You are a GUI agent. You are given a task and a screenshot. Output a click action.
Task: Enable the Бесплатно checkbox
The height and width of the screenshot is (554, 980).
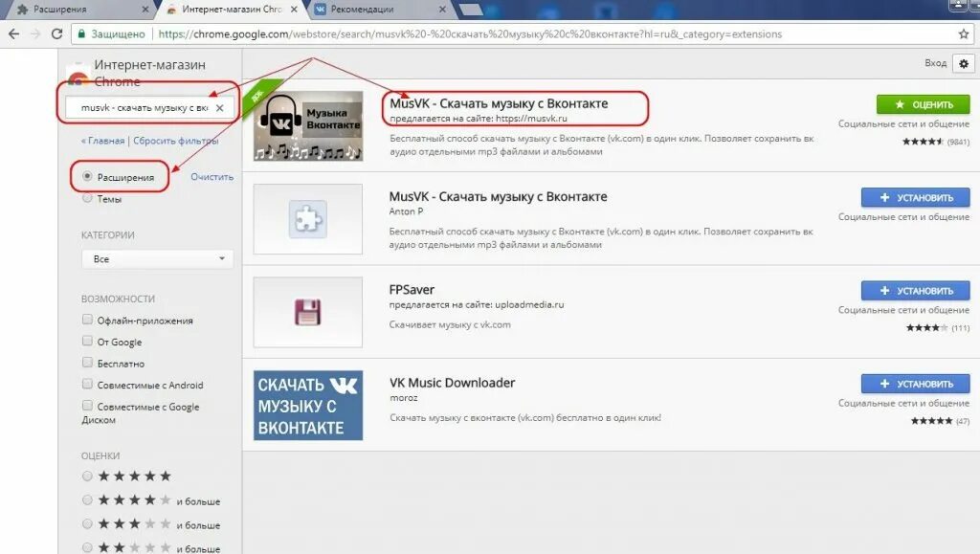pyautogui.click(x=87, y=363)
